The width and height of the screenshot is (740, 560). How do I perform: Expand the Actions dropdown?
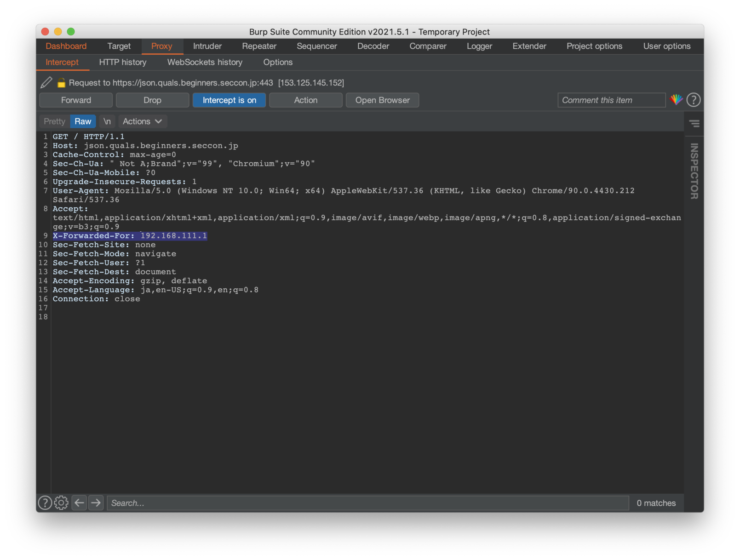click(142, 121)
